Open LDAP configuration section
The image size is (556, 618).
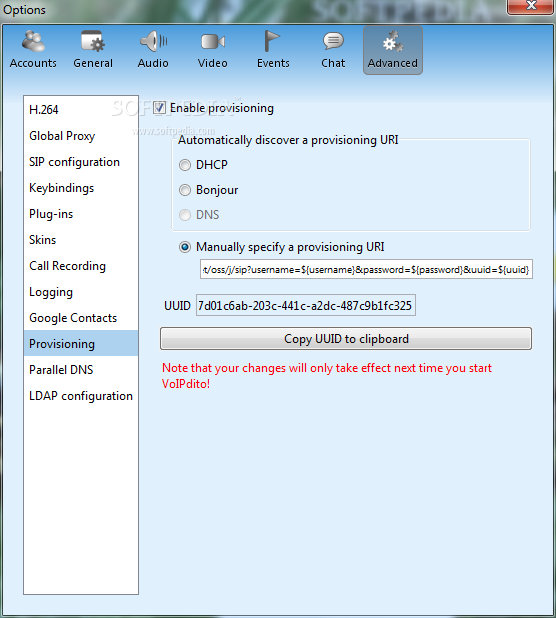click(81, 396)
